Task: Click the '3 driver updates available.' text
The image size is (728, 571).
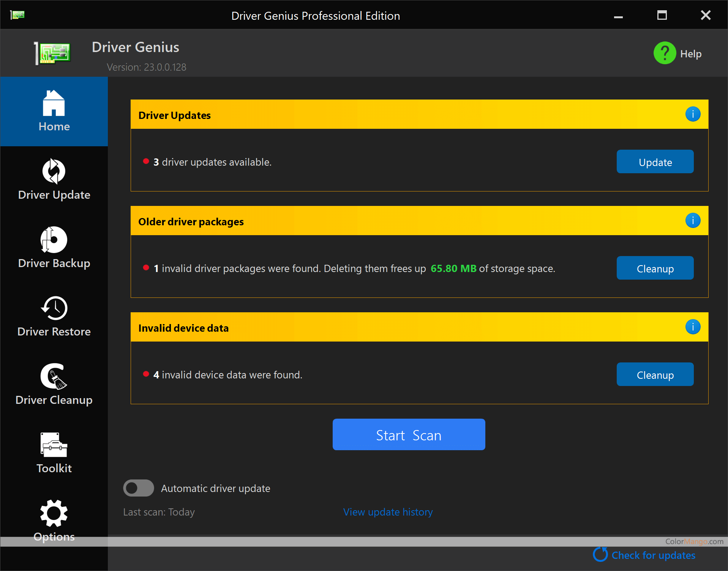Action: (x=212, y=162)
